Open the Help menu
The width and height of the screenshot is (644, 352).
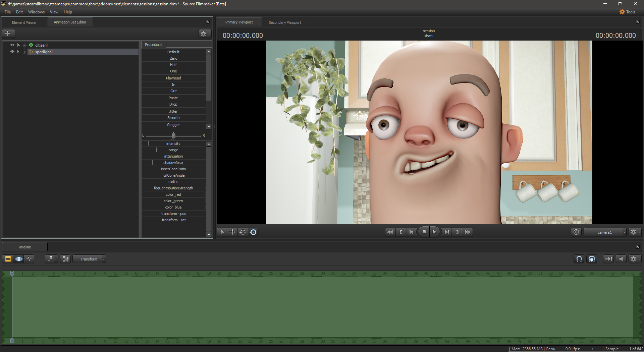click(68, 12)
